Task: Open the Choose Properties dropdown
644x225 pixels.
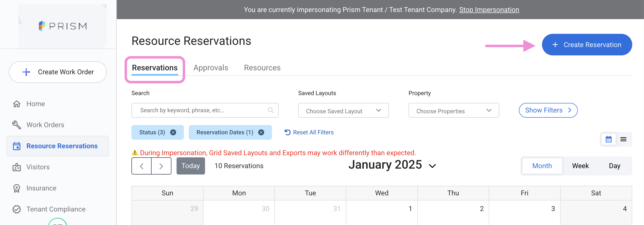Action: (x=453, y=111)
